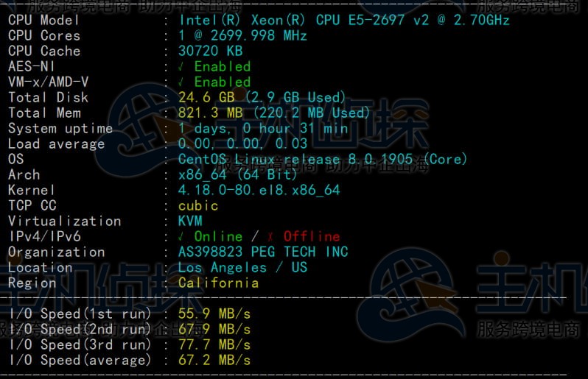Select the value 'California'
The height and width of the screenshot is (379, 588).
point(218,283)
